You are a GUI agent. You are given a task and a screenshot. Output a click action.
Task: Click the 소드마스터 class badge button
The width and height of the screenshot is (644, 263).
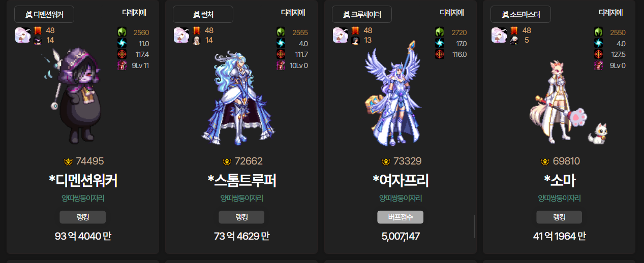(x=520, y=14)
